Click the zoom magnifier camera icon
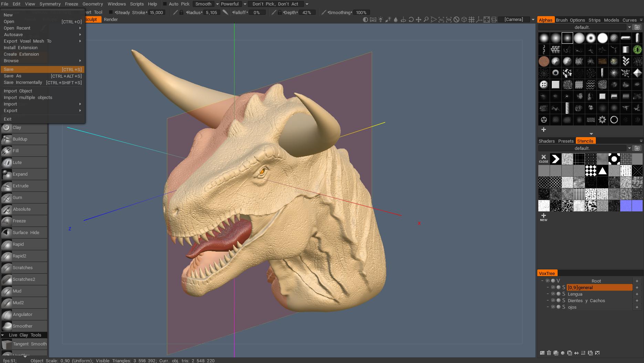Screen dimensions: 644x363 (426, 20)
